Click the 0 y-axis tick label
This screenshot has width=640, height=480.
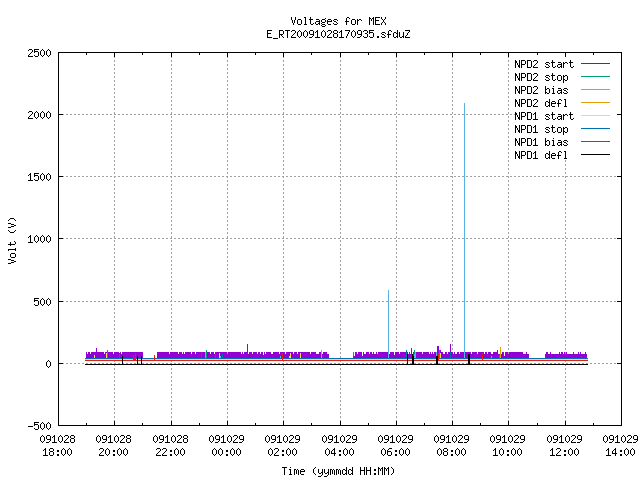pyautogui.click(x=49, y=364)
